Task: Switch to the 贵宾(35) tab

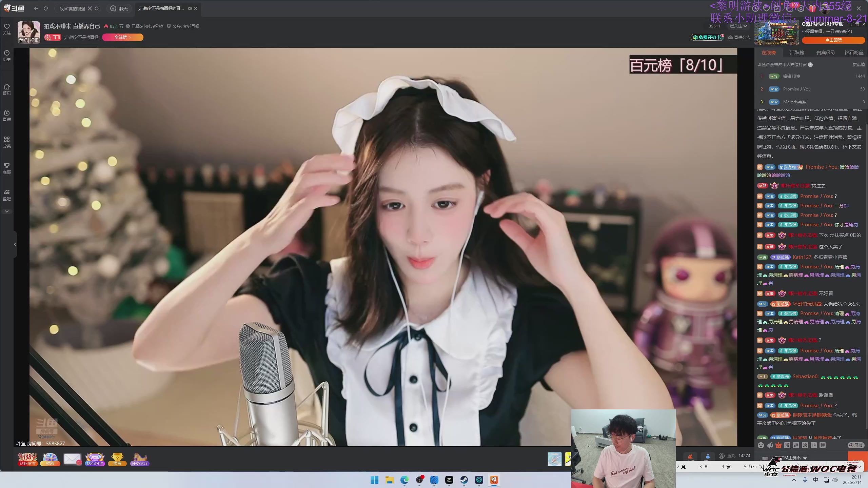Action: (x=825, y=53)
